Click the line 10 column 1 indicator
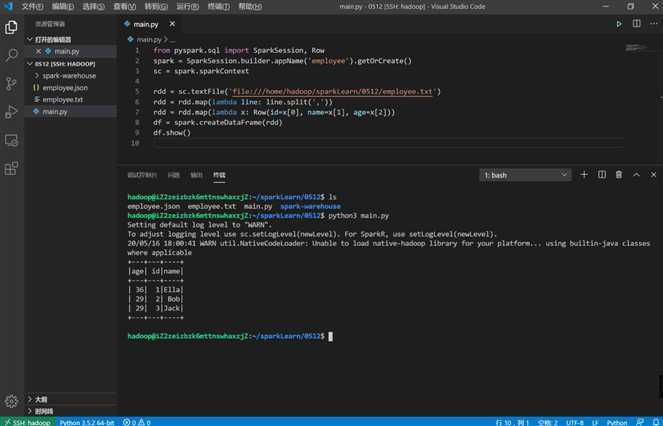The width and height of the screenshot is (663, 426). [x=512, y=422]
